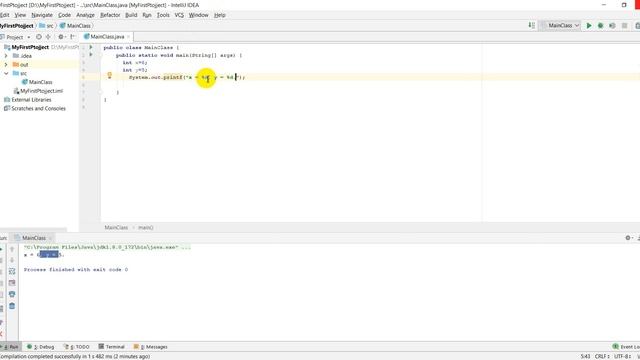The width and height of the screenshot is (640, 360).
Task: Start debugging with the bug icon in the toolbar
Action: [x=600, y=26]
